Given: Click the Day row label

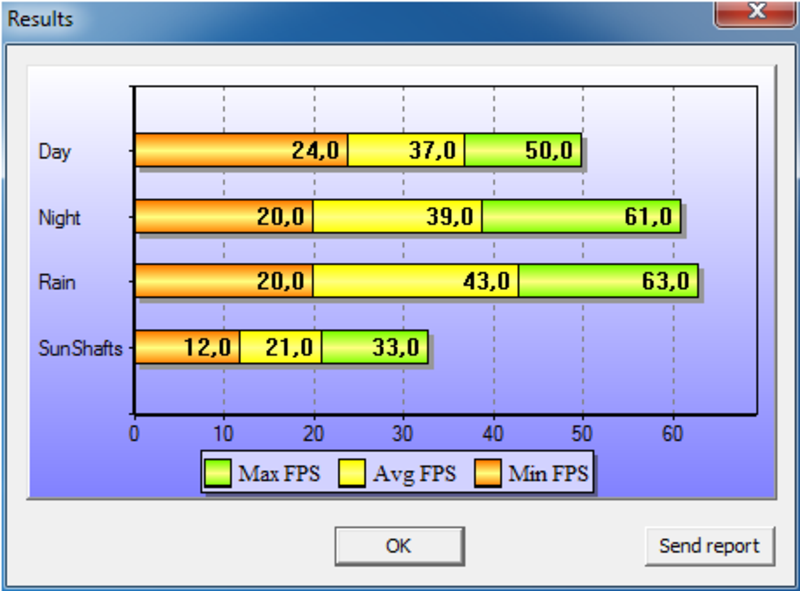Looking at the screenshot, I should [x=55, y=152].
